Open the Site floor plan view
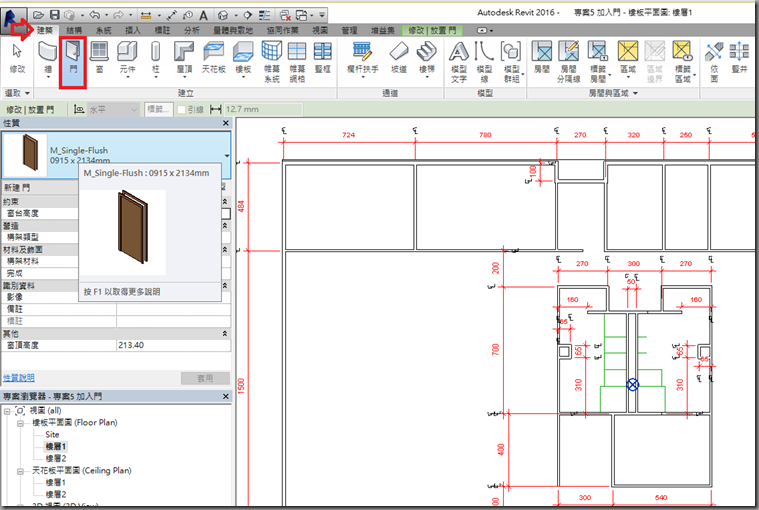 [x=52, y=435]
